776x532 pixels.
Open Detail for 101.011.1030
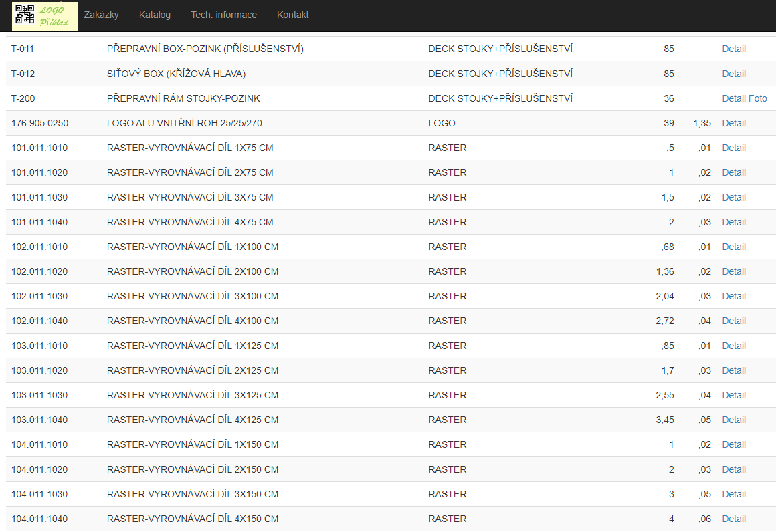click(x=733, y=197)
